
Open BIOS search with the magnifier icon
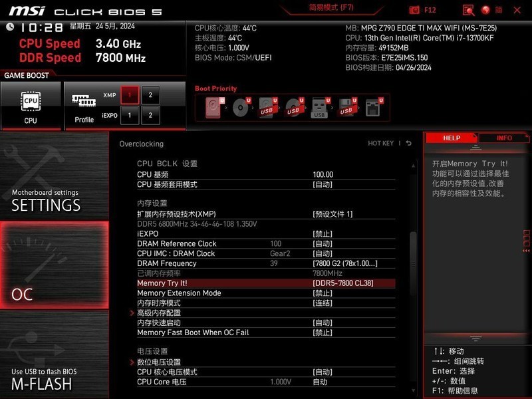coord(469,10)
